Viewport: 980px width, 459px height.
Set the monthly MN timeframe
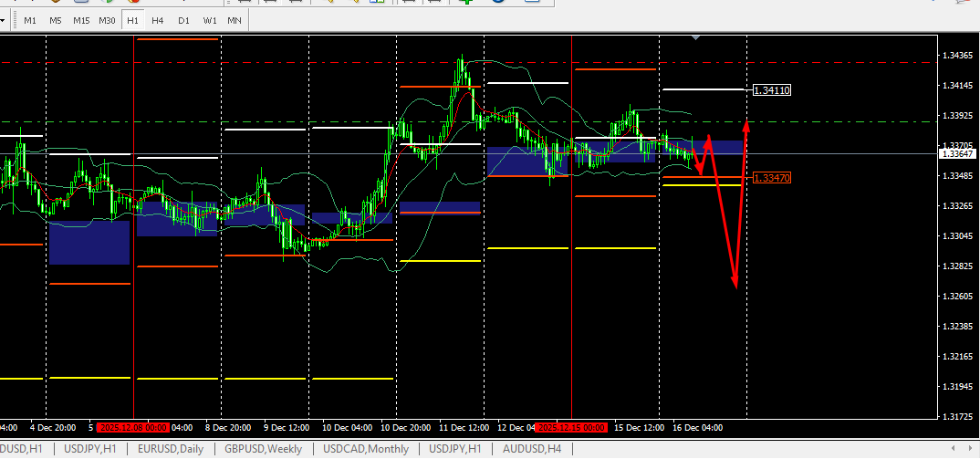click(235, 21)
